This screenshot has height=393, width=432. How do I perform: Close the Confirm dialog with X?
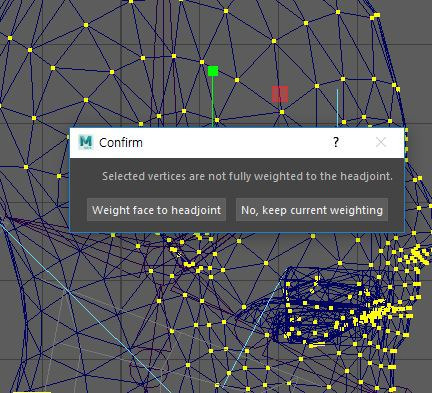[x=381, y=142]
